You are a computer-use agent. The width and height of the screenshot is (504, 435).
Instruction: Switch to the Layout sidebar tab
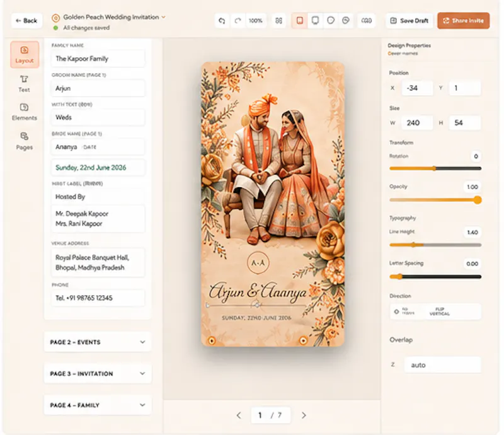tap(25, 55)
